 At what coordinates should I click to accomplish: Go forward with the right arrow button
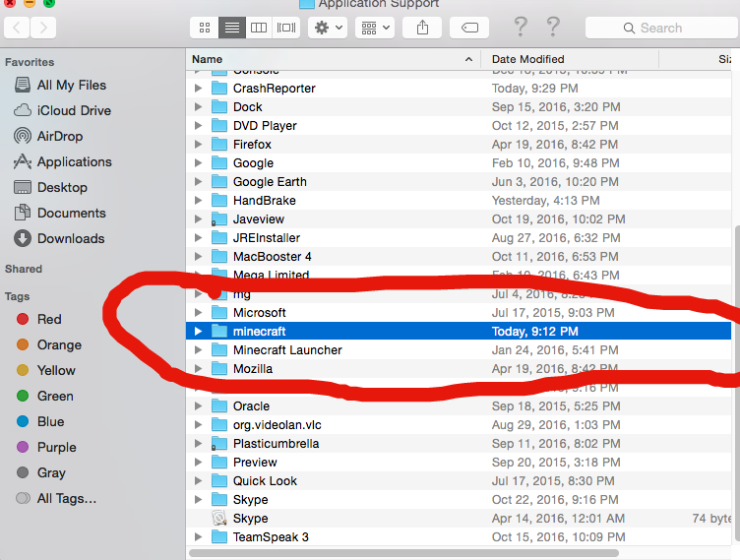tap(43, 28)
